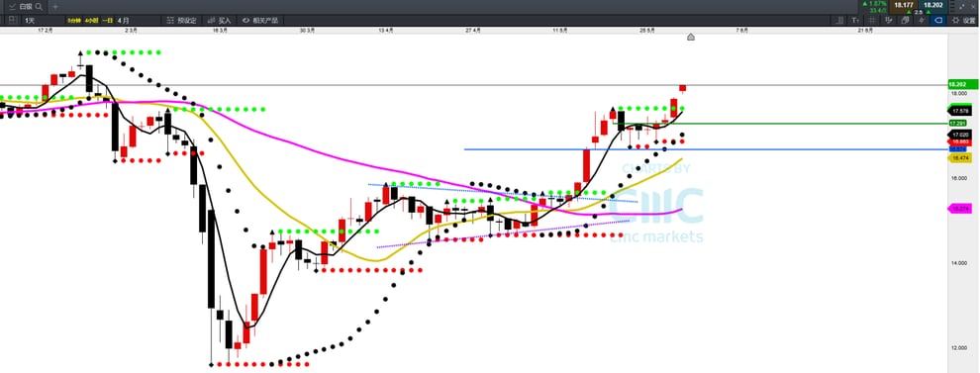Image resolution: width=980 pixels, height=373 pixels.
Task: Select the yellow 16.474 moving average label
Action: pos(960,158)
